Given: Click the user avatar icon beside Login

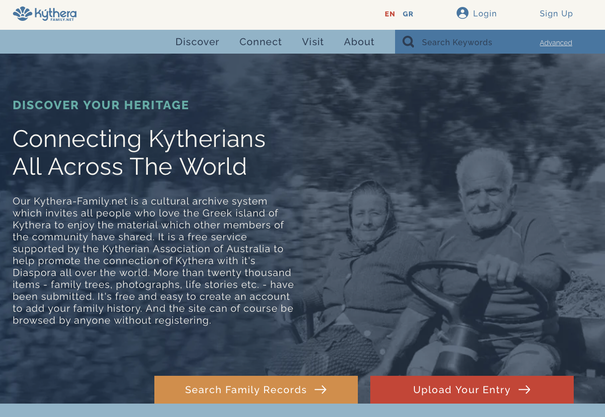Looking at the screenshot, I should tap(462, 13).
